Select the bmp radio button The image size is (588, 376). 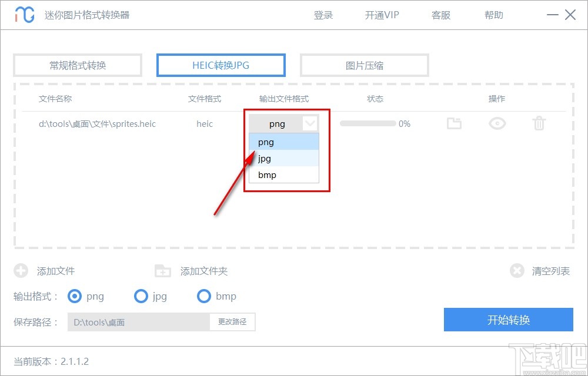pos(204,297)
